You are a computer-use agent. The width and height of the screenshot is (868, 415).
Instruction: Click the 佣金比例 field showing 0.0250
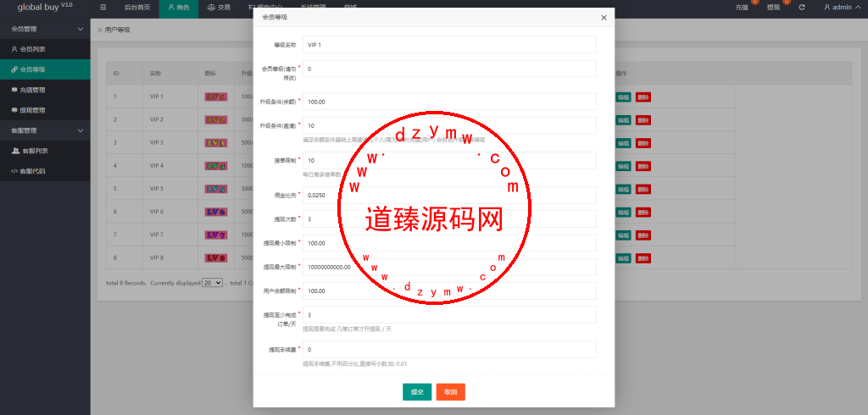point(449,196)
